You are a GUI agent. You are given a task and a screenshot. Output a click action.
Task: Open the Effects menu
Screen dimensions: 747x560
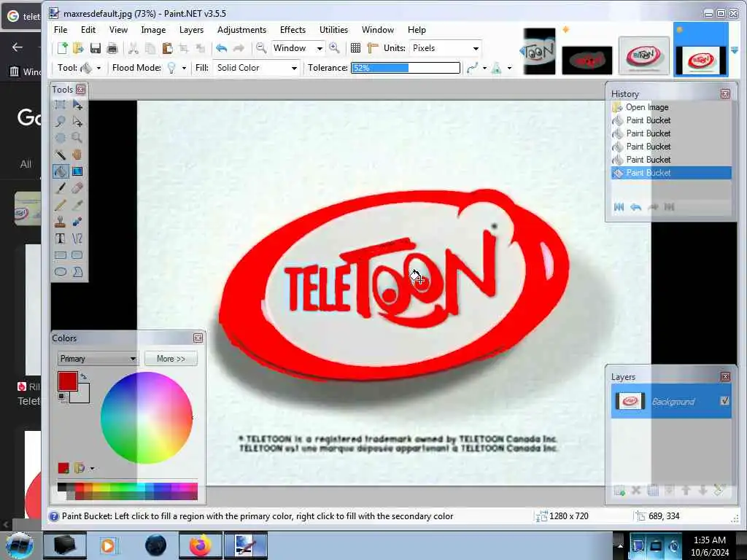tap(293, 29)
